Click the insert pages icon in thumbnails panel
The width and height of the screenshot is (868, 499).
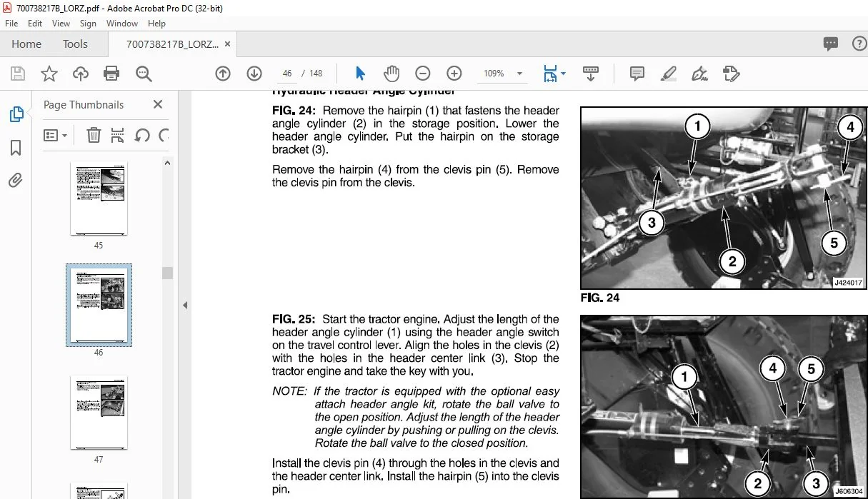pyautogui.click(x=118, y=135)
